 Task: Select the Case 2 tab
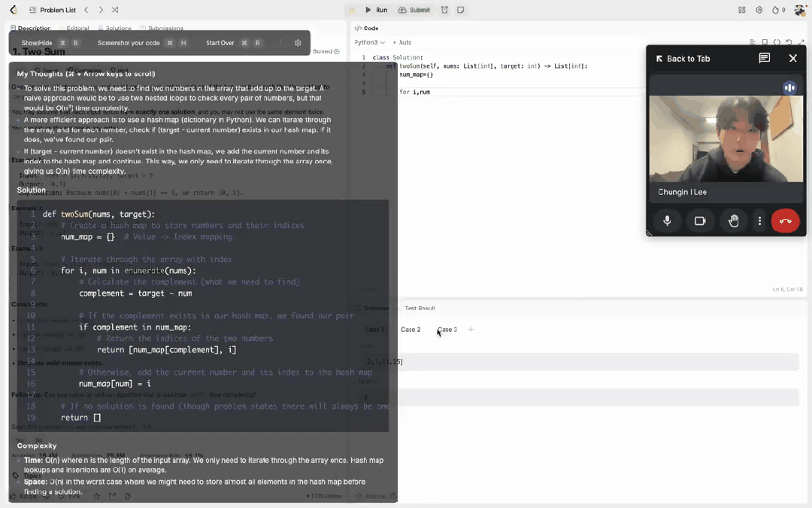[411, 330]
